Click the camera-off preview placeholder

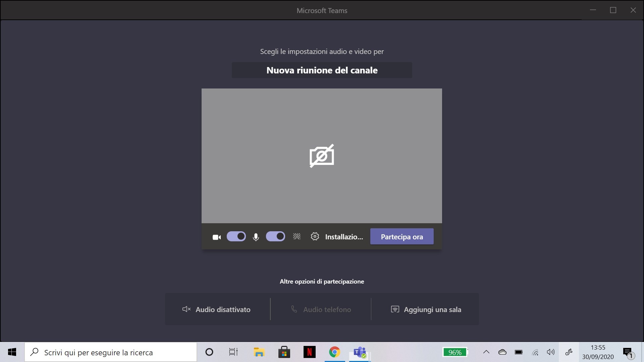pos(322,156)
